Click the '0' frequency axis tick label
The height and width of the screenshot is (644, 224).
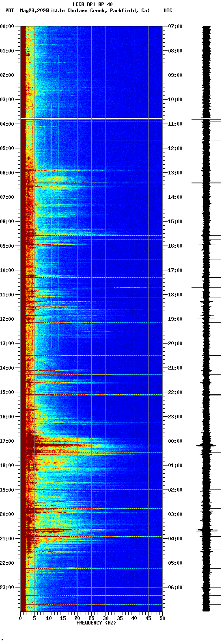(x=20, y=618)
